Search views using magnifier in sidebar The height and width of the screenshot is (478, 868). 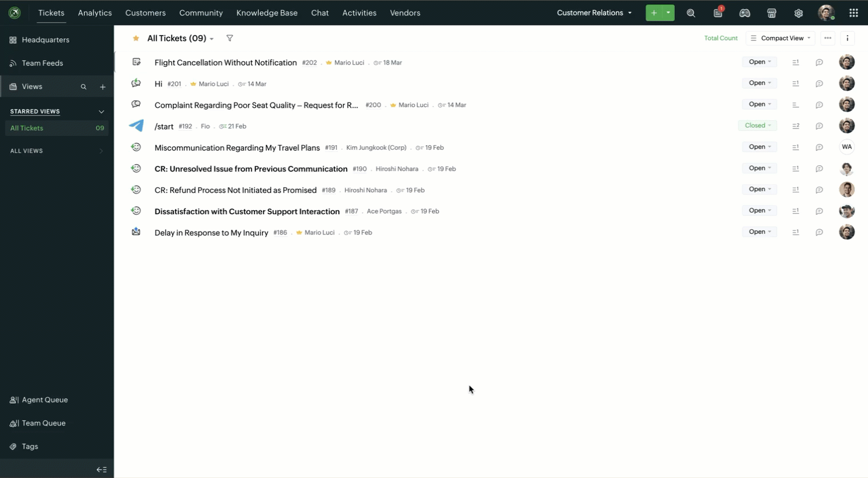(x=83, y=87)
